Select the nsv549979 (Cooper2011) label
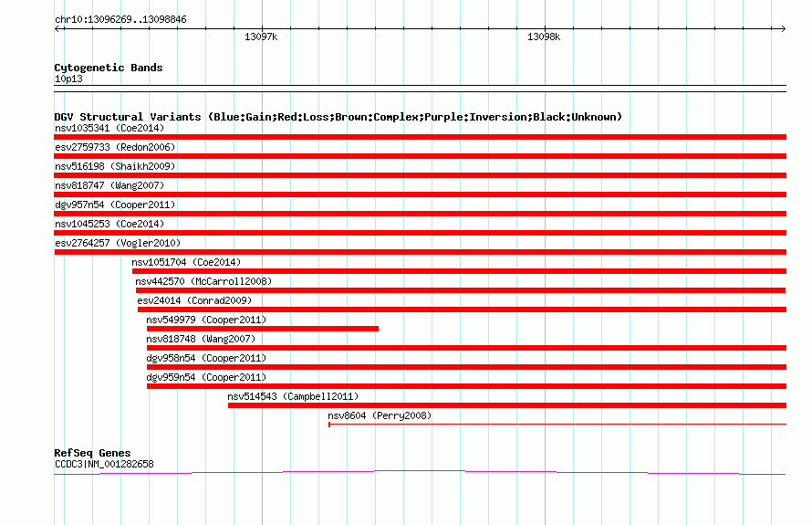This screenshot has width=812, height=525. pyautogui.click(x=206, y=320)
